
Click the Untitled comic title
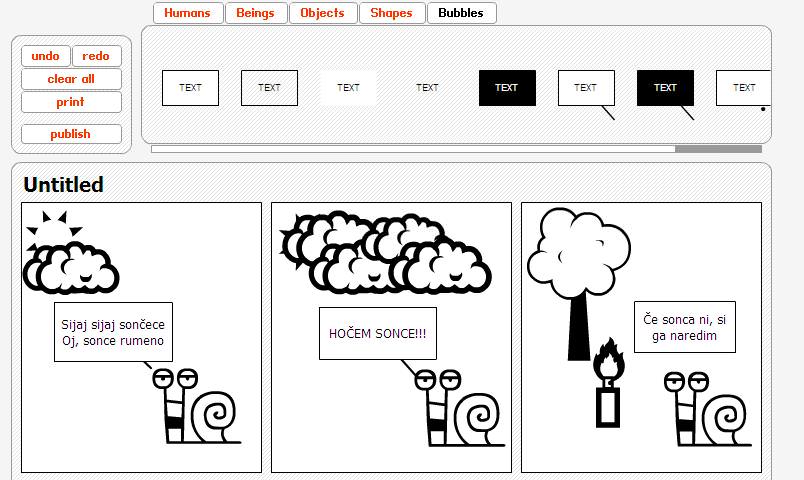tap(63, 185)
